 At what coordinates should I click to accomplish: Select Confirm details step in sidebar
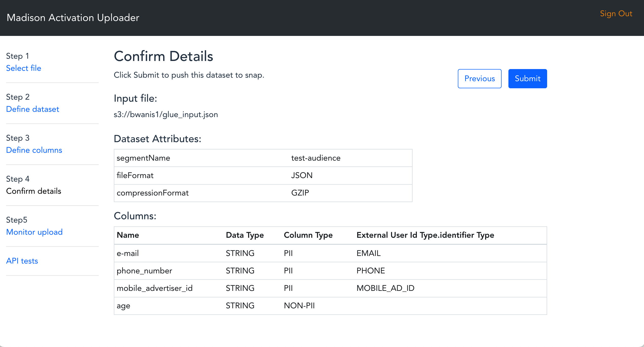point(33,191)
